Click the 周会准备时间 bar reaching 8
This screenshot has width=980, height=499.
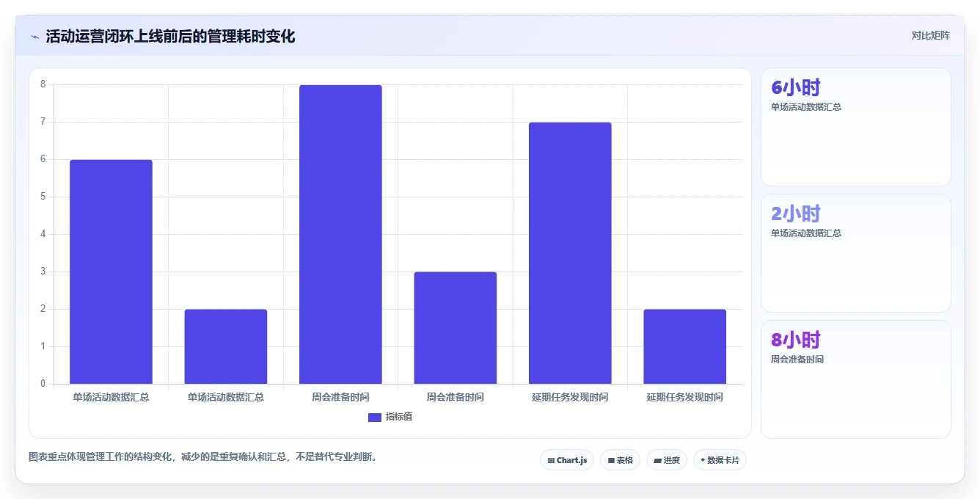coord(340,234)
